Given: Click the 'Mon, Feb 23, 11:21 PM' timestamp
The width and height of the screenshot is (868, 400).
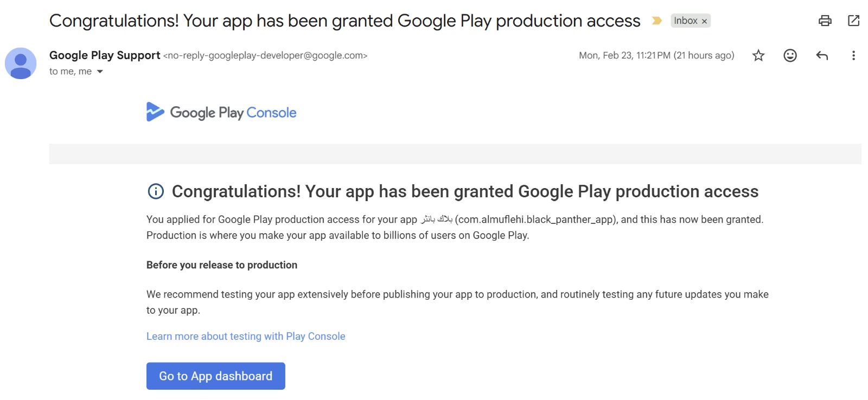Looking at the screenshot, I should tap(656, 55).
